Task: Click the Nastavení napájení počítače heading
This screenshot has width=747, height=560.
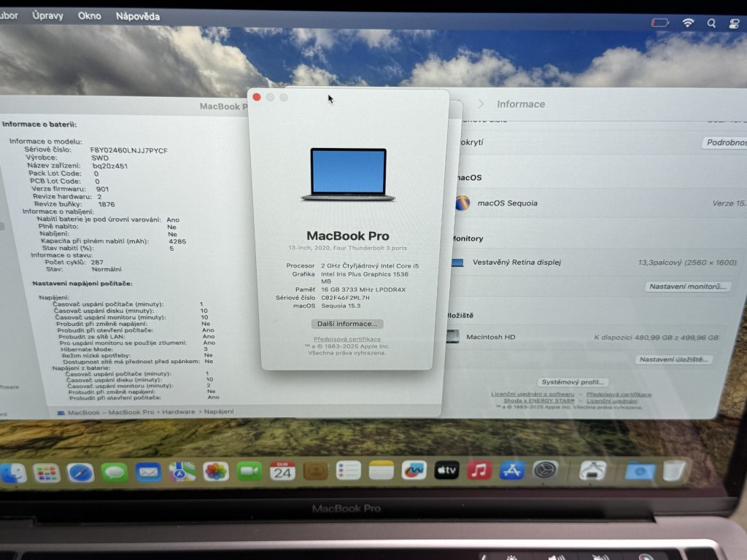Action: pyautogui.click(x=82, y=284)
